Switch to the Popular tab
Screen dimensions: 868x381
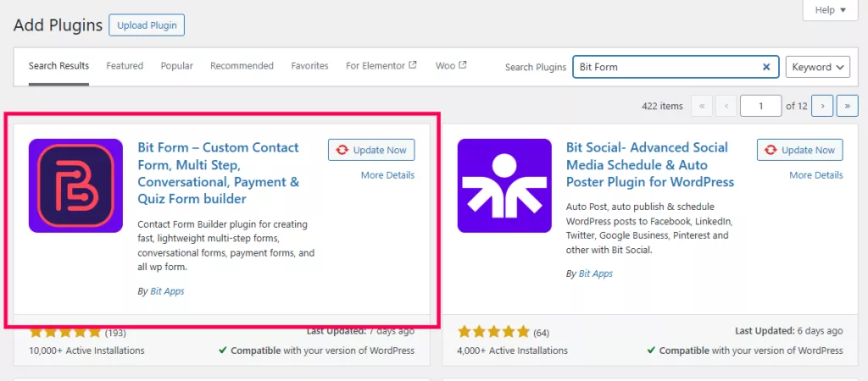pos(176,66)
